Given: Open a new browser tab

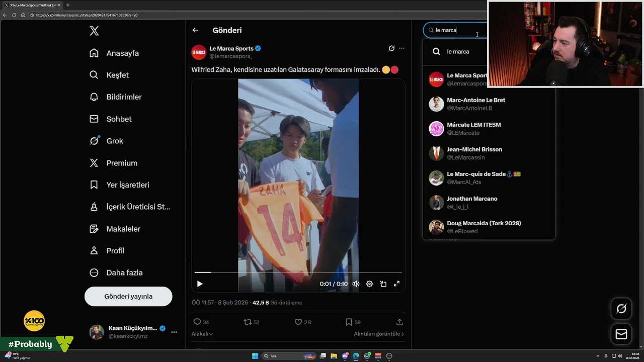Looking at the screenshot, I should pyautogui.click(x=67, y=5).
